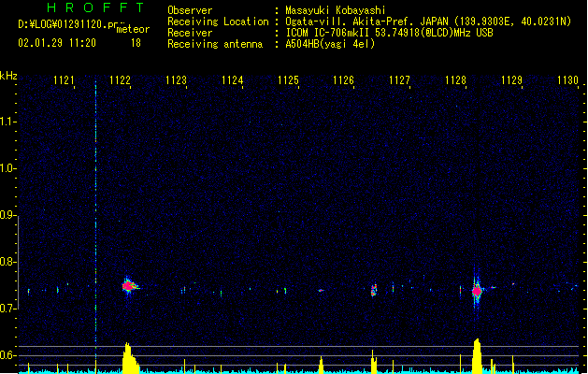Screen dimensions: 588x374
Task: Select the antenna value A504HB(yagi 4el)
Action: pos(330,44)
